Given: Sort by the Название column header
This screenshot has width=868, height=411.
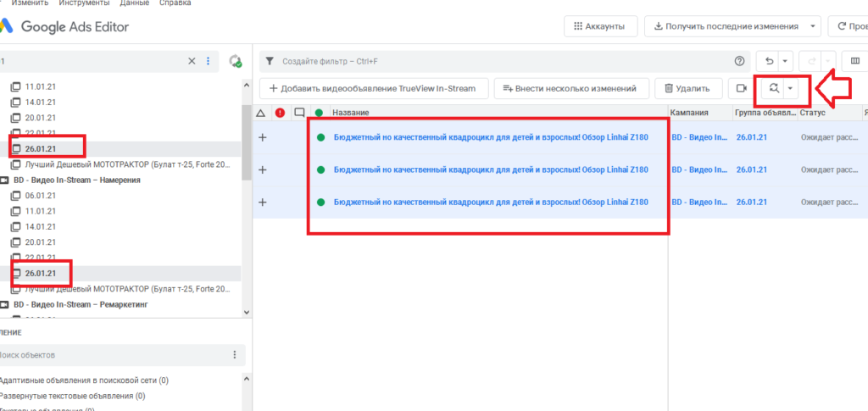Looking at the screenshot, I should (350, 113).
